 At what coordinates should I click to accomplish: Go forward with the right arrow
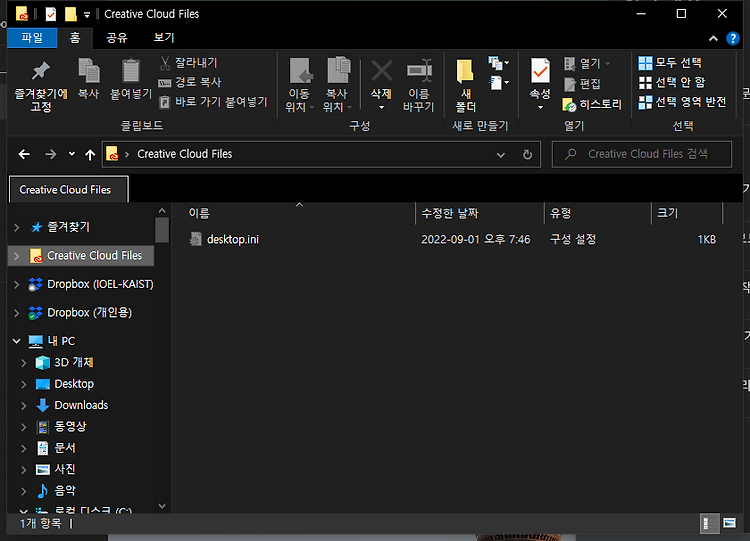click(50, 154)
